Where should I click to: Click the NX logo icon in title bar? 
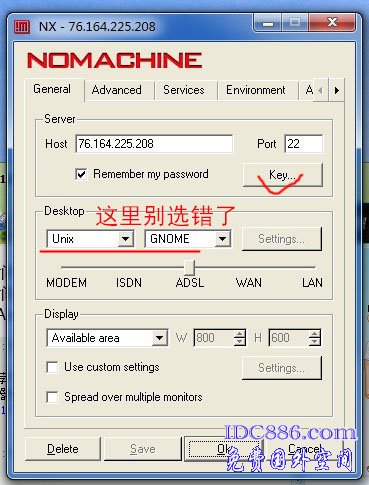22,27
